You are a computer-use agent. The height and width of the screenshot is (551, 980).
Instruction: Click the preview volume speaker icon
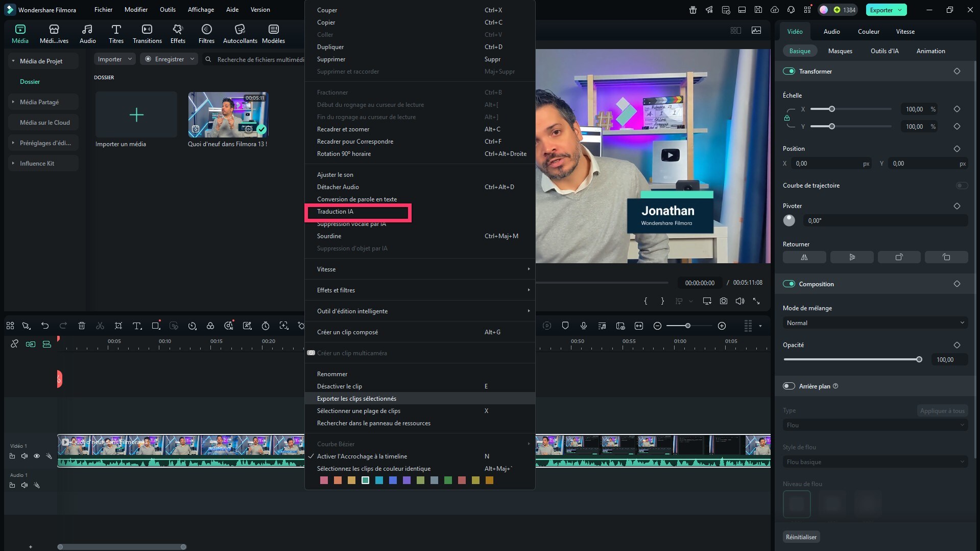[x=740, y=301]
